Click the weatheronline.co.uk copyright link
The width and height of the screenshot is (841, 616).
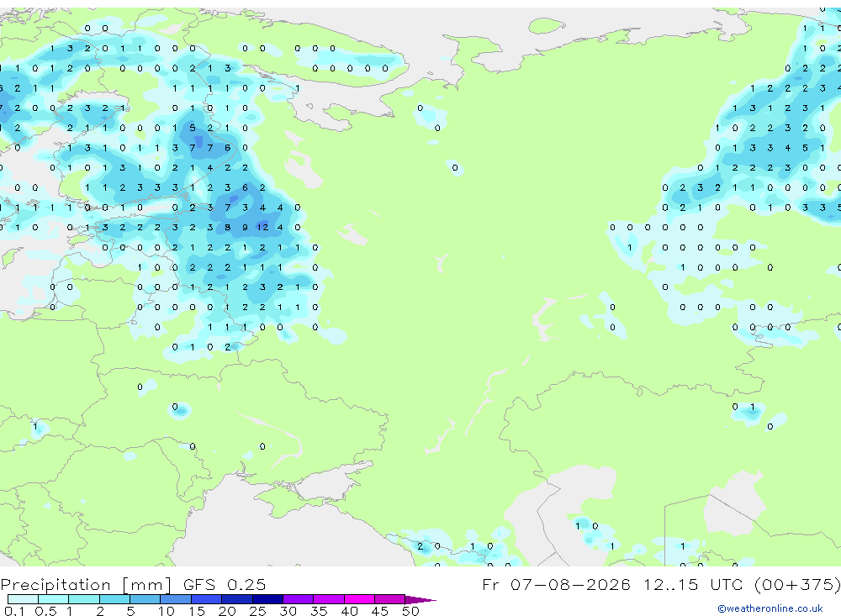click(770, 608)
